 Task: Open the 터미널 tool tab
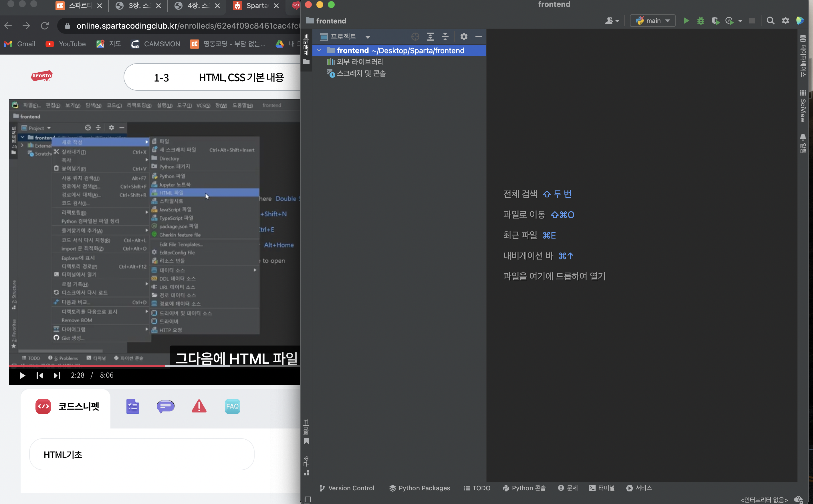point(602,488)
